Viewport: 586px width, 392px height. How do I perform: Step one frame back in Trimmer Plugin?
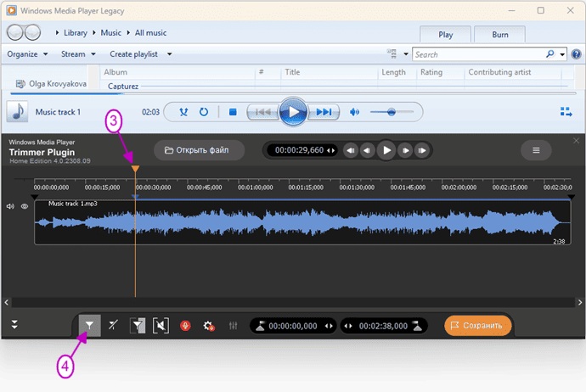coord(368,150)
